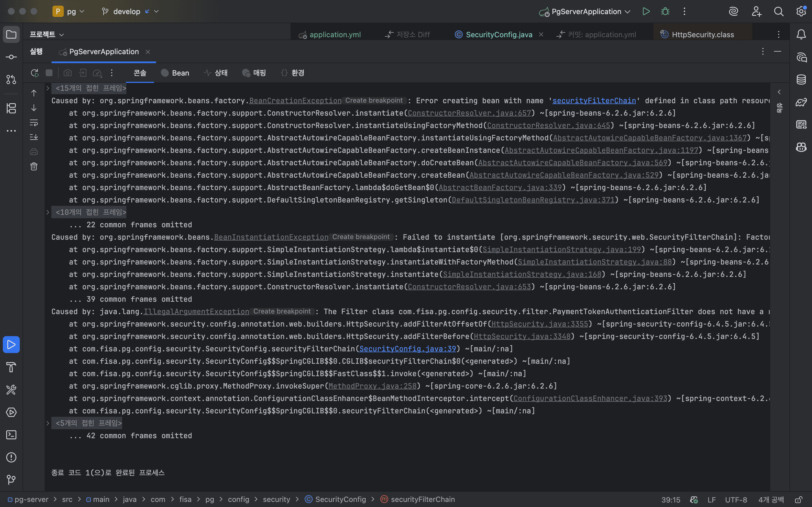
Task: Toggle read-only lock in status bar
Action: [x=798, y=499]
